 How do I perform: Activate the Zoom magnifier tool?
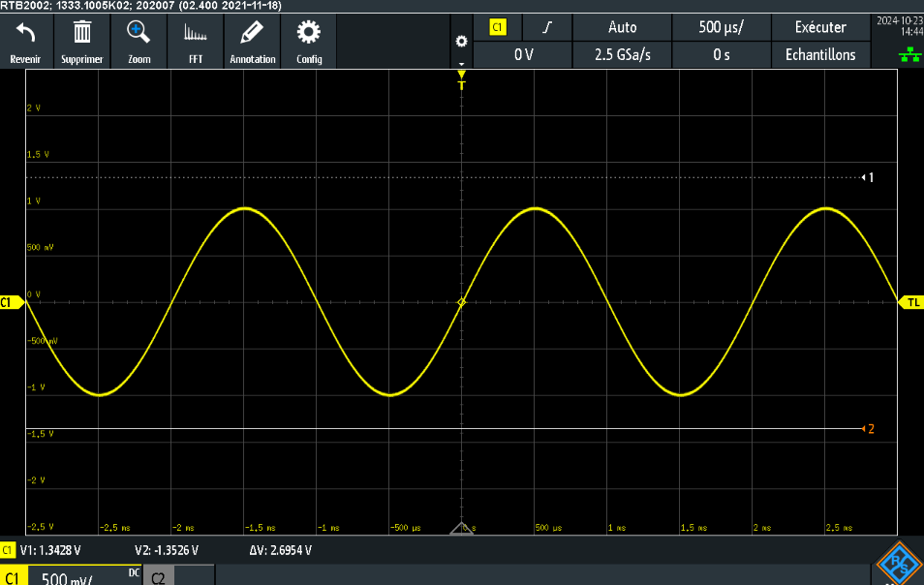point(139,43)
